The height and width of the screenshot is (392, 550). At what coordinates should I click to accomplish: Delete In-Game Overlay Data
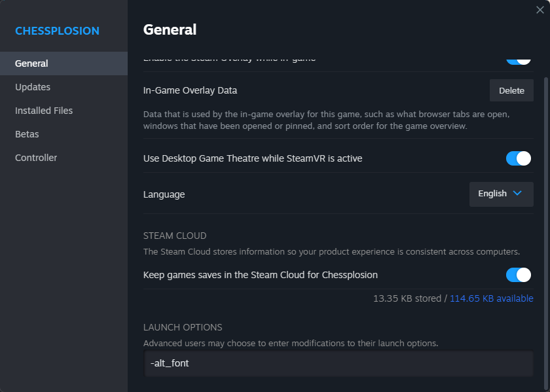click(511, 90)
